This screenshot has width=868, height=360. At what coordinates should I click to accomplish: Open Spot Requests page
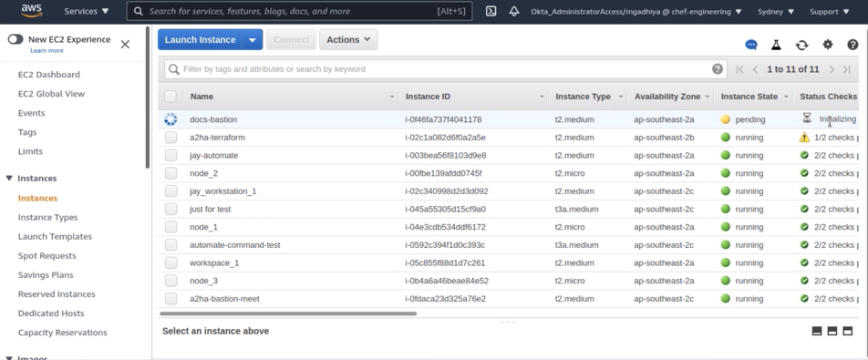(47, 255)
